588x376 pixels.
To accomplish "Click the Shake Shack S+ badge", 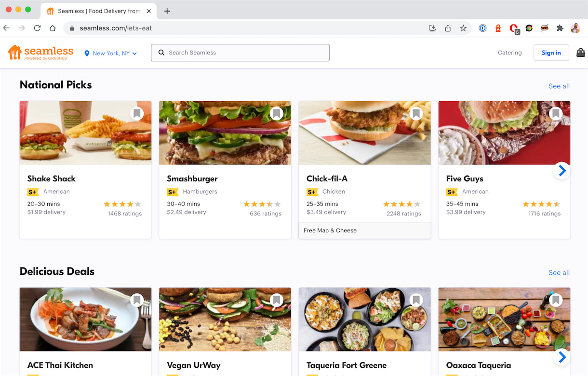I will [33, 192].
